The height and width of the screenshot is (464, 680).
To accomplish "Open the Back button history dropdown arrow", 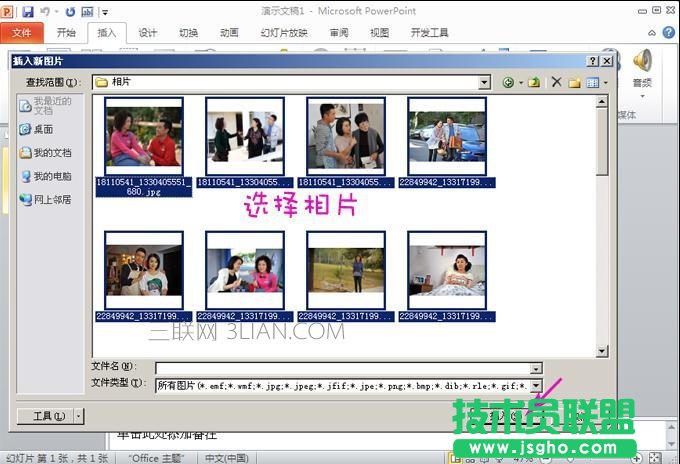I will (521, 82).
